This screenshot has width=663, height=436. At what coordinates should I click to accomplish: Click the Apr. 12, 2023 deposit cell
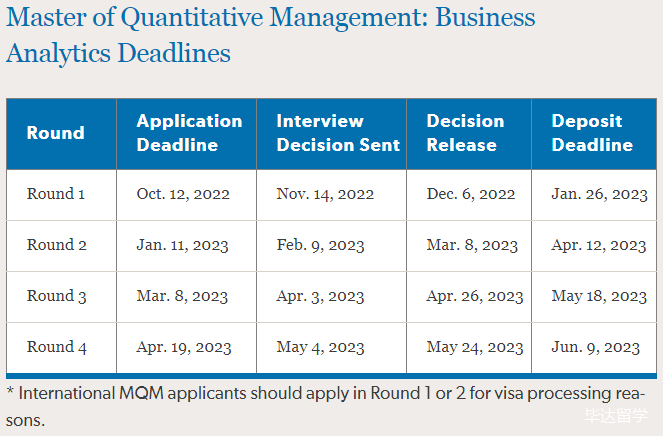tap(599, 245)
